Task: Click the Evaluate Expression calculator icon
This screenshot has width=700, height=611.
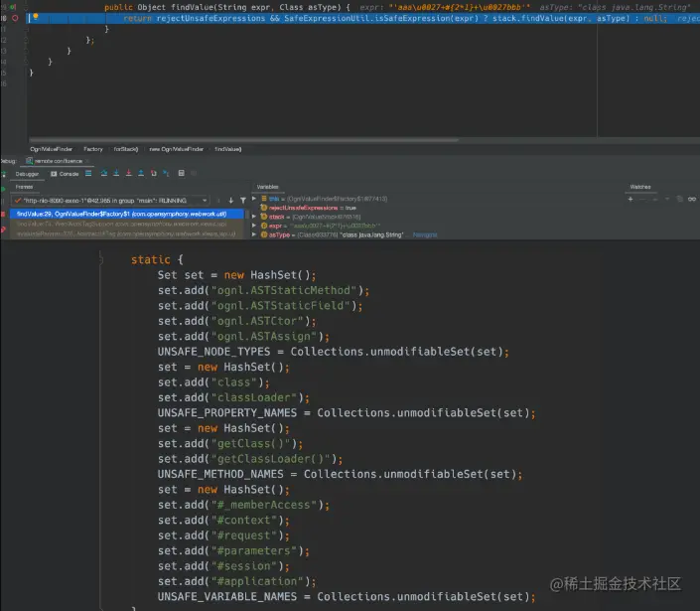Action: 182,173
